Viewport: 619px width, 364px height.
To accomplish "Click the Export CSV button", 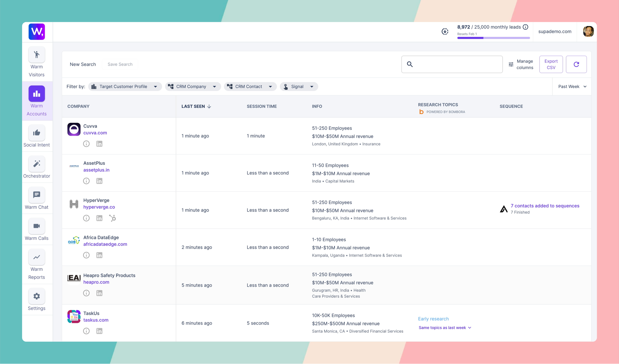I will click(551, 64).
